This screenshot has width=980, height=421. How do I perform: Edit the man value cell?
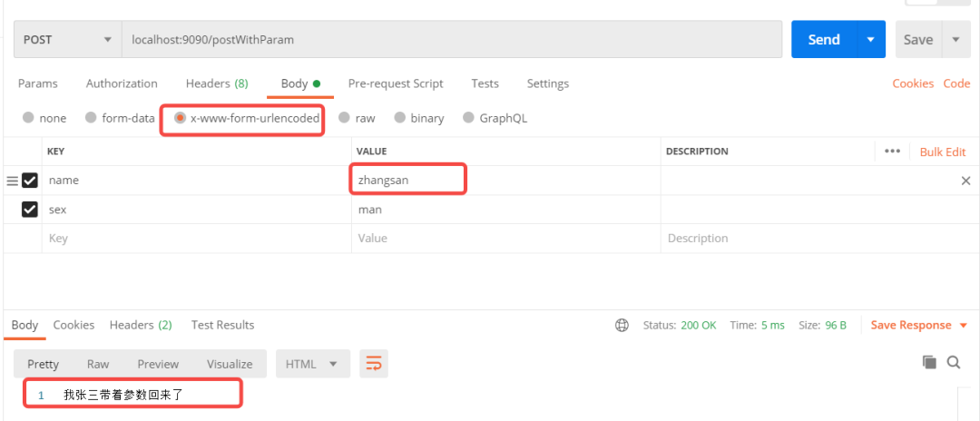point(505,210)
